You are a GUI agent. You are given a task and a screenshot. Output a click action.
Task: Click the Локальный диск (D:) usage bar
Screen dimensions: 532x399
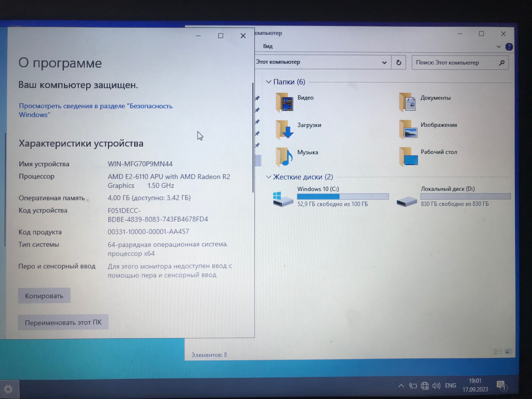pyautogui.click(x=465, y=196)
